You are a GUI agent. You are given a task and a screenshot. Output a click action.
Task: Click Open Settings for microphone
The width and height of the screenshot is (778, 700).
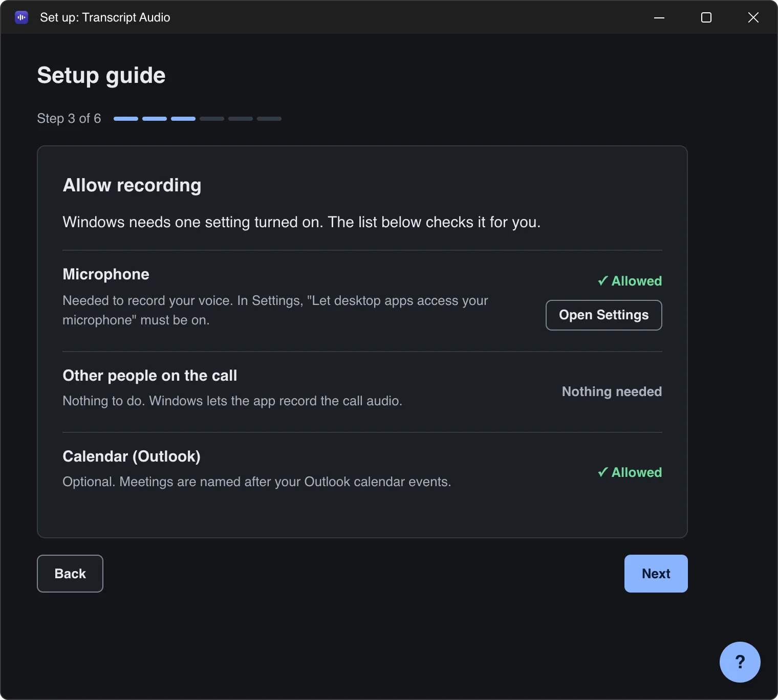tap(603, 315)
